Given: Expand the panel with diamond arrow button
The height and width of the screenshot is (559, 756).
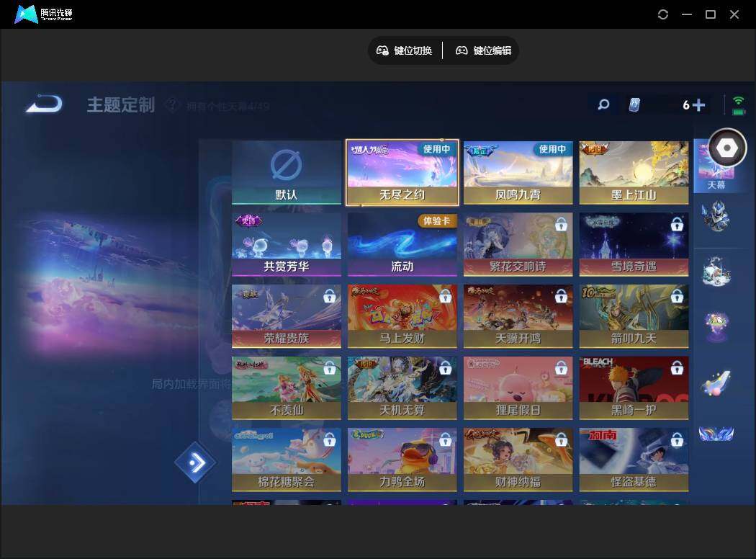Looking at the screenshot, I should coord(195,462).
